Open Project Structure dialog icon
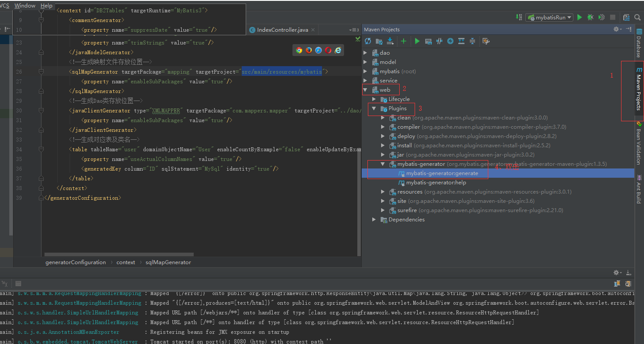This screenshot has height=344, width=644. [626, 17]
